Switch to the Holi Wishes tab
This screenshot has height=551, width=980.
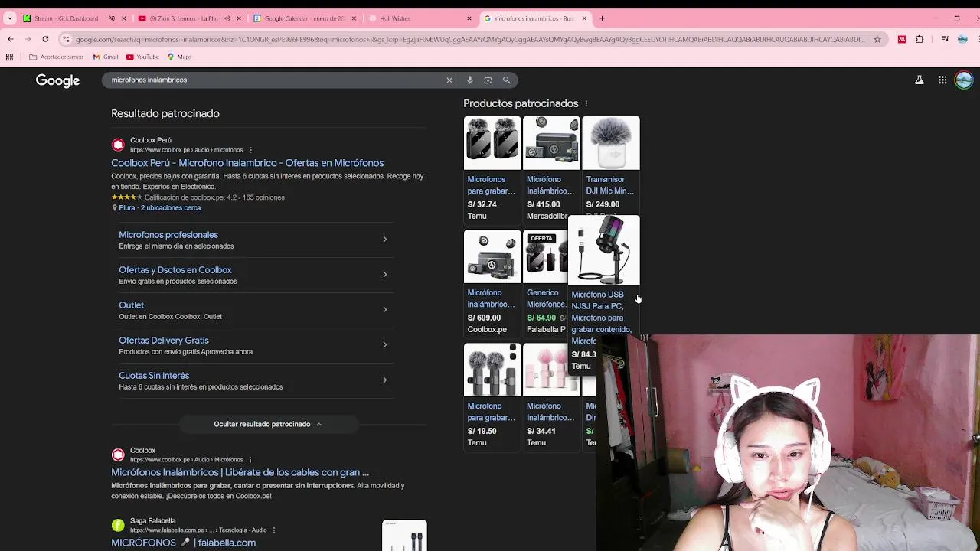tap(417, 18)
